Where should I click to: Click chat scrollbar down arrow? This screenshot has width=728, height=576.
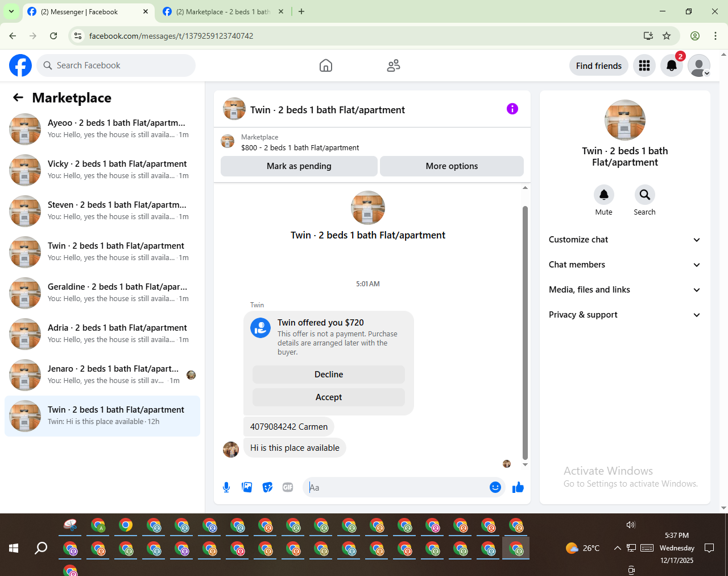525,464
